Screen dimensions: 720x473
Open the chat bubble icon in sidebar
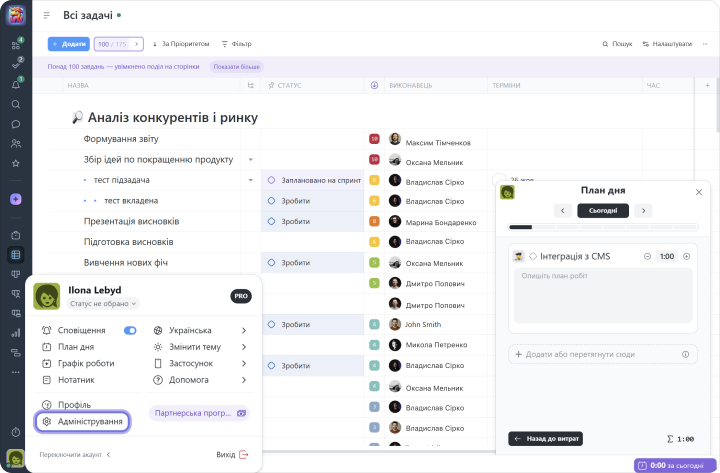15,124
